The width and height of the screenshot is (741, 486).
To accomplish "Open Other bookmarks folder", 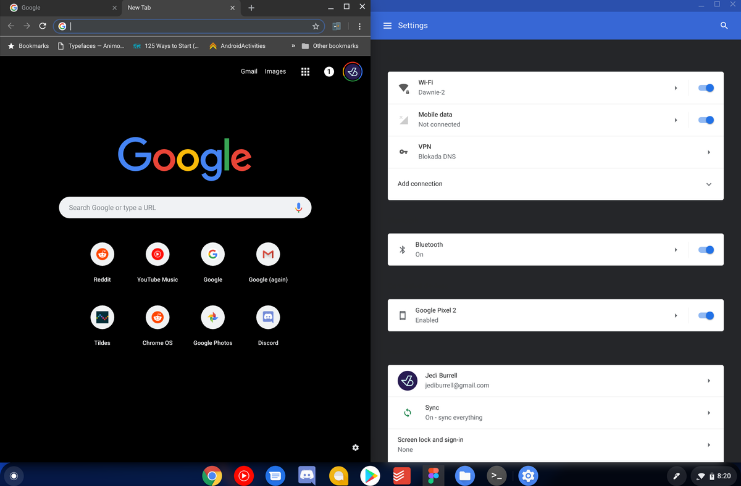I will [x=330, y=46].
